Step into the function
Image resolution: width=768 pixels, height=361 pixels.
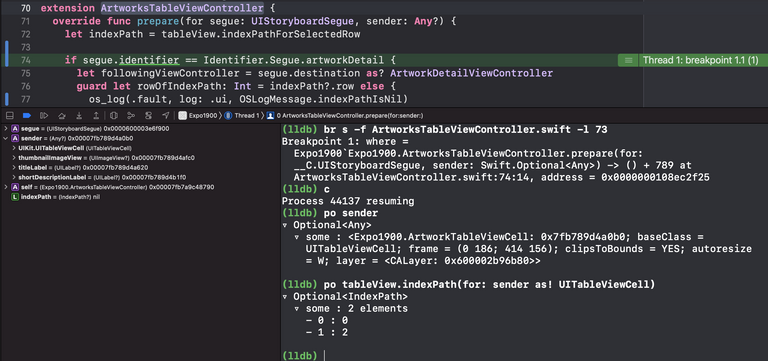[x=79, y=116]
